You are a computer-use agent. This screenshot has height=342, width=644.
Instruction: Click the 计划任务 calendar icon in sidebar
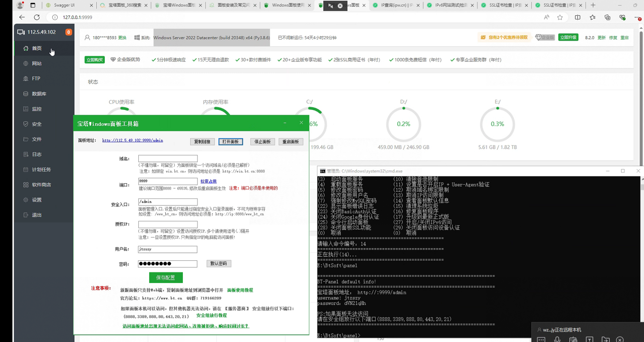tap(26, 169)
